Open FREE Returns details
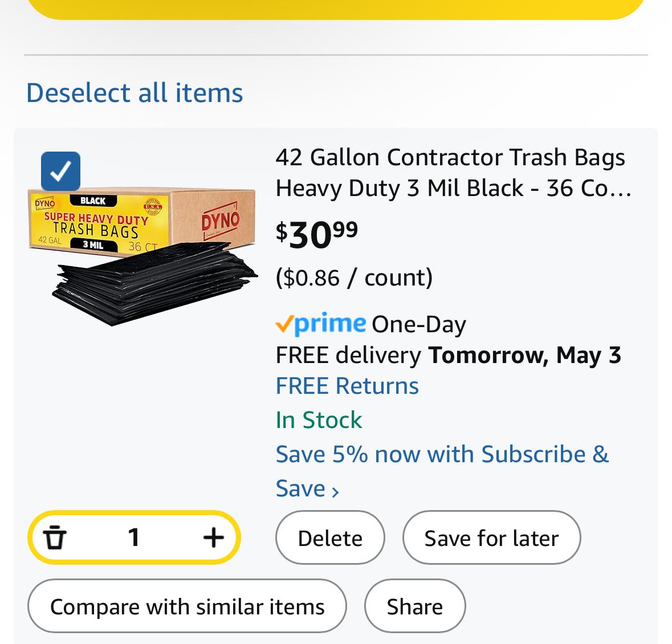Screen dimensions: 672x644 [347, 386]
